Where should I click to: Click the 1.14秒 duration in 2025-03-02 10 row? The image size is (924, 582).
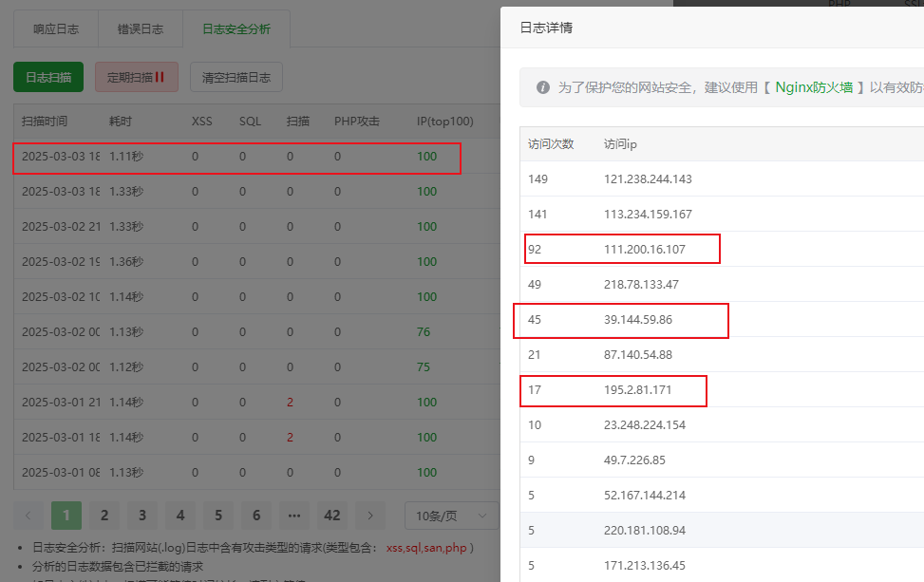click(126, 297)
